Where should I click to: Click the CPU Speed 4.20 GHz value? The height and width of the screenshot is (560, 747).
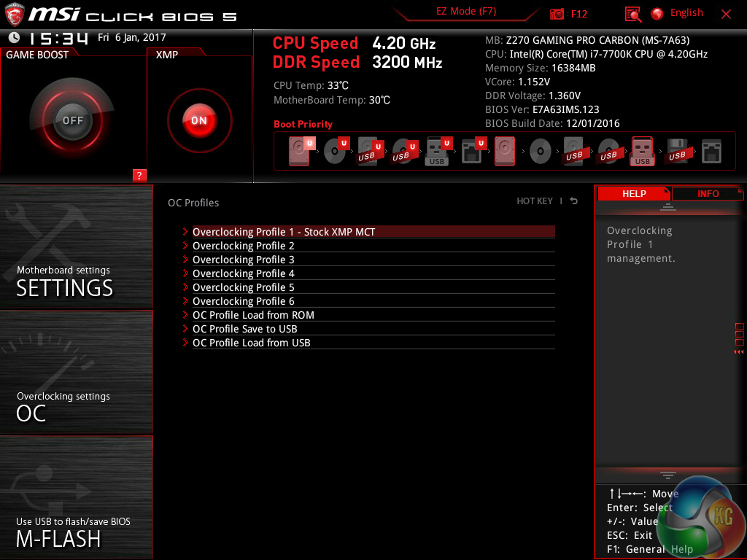pyautogui.click(x=403, y=43)
